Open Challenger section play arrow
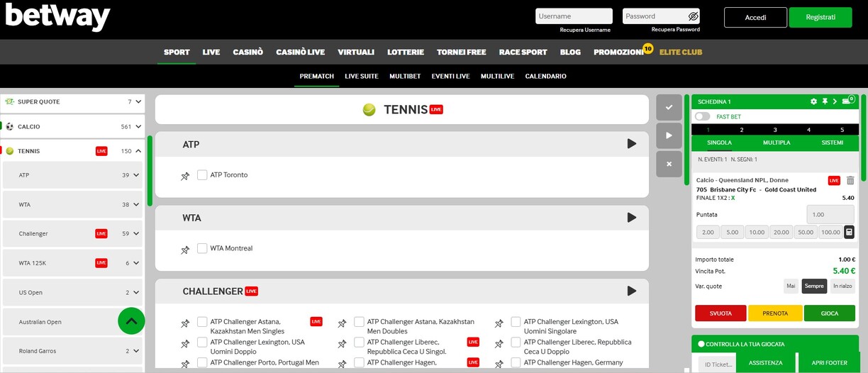The image size is (868, 373). [632, 291]
